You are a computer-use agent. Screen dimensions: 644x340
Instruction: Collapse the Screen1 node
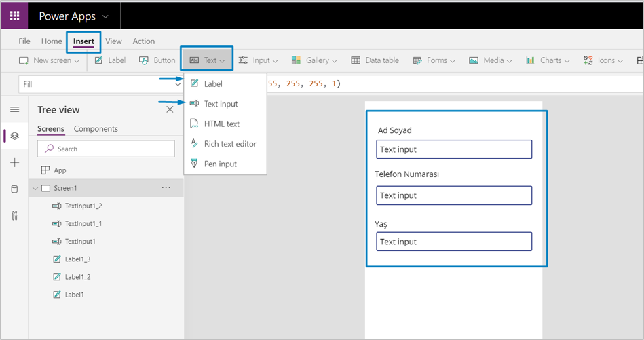click(35, 188)
